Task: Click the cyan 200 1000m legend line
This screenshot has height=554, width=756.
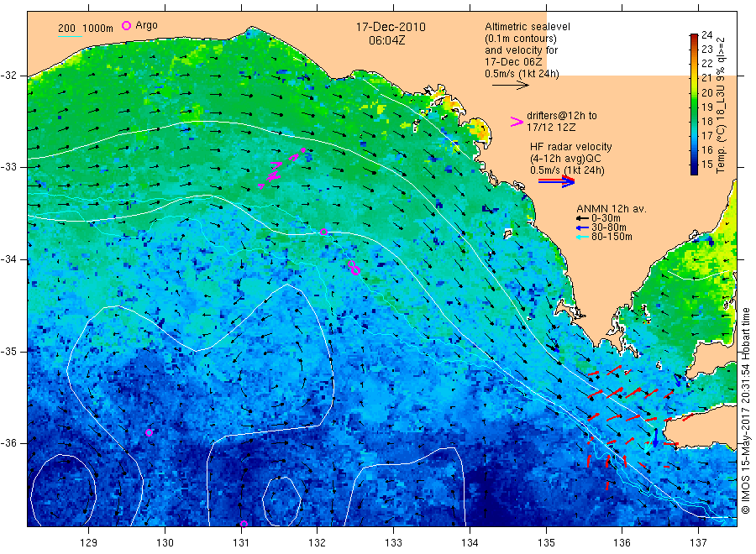Action: point(70,36)
